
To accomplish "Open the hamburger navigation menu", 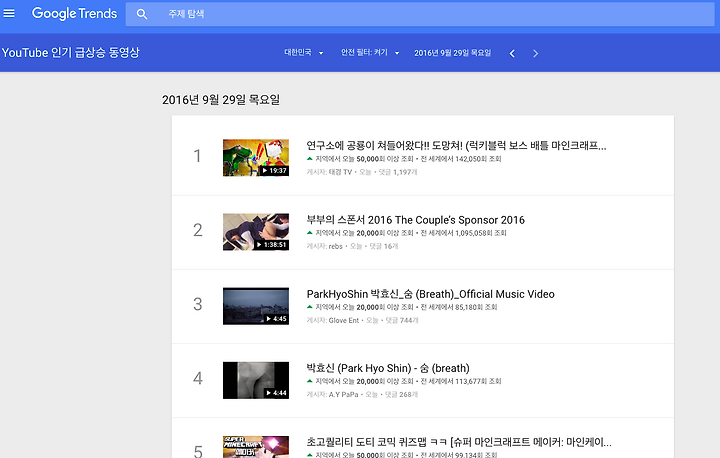I will (9, 13).
